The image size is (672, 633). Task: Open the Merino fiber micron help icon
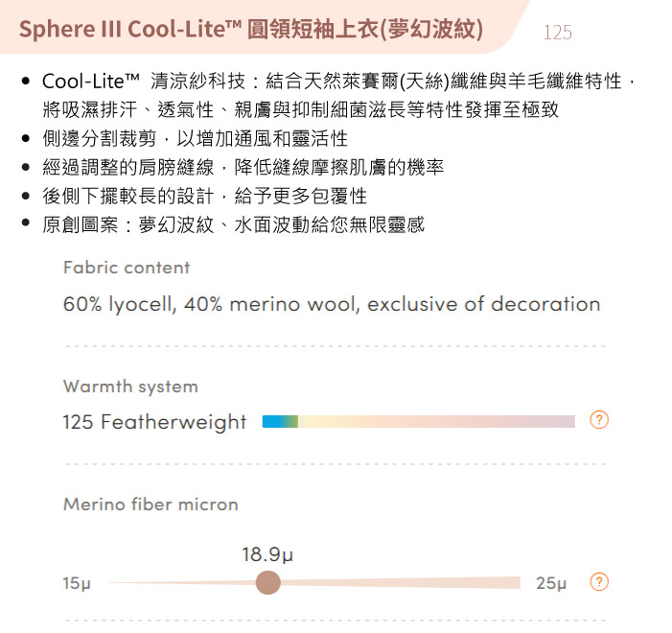click(x=599, y=582)
